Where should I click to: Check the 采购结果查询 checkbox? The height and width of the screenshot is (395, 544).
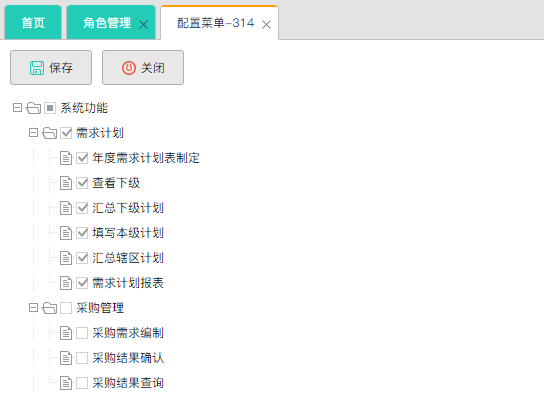click(82, 383)
